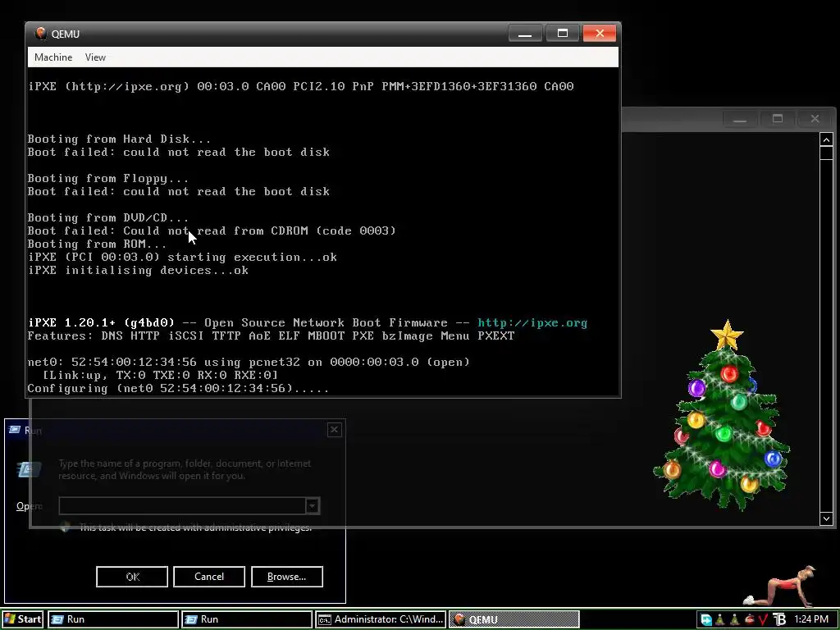Maximize the QEMU window
The image size is (840, 630).
[x=563, y=33]
